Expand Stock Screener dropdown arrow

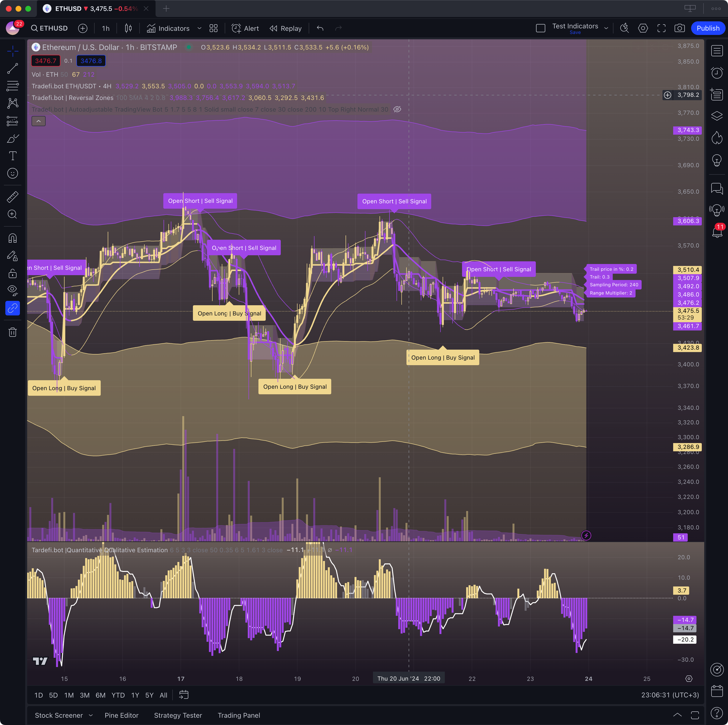(x=91, y=715)
